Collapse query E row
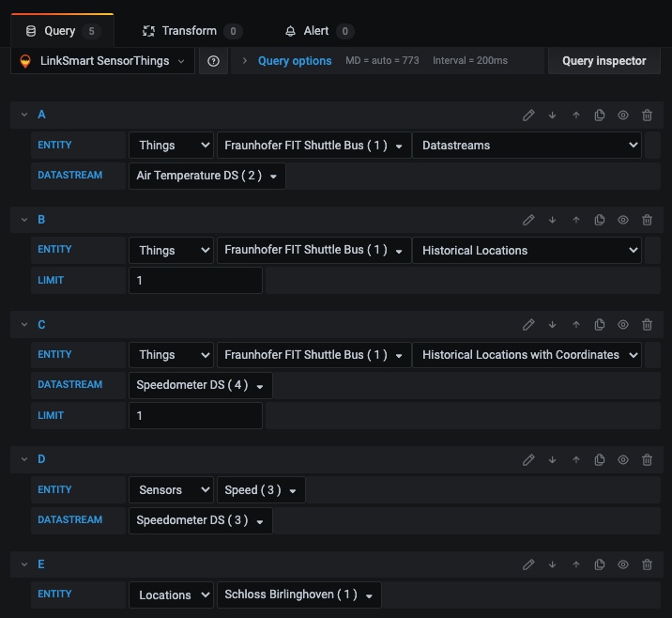672x618 pixels. (24, 564)
